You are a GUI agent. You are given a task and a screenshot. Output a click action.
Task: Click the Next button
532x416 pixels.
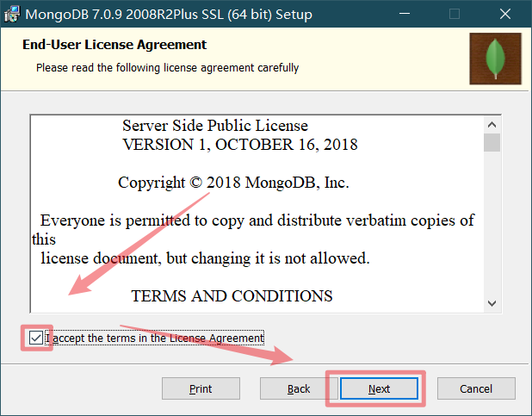coord(379,388)
